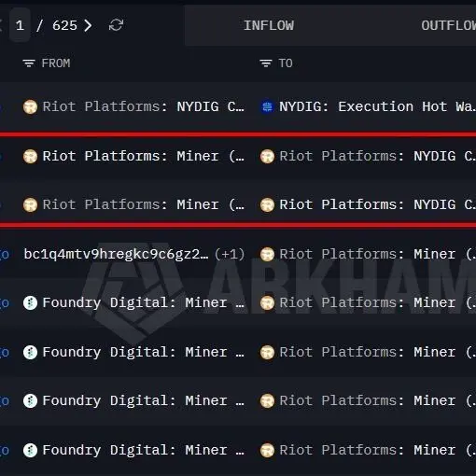Switch to the INFLOW tab
Viewport: 476px width, 476px height.
pyautogui.click(x=269, y=25)
